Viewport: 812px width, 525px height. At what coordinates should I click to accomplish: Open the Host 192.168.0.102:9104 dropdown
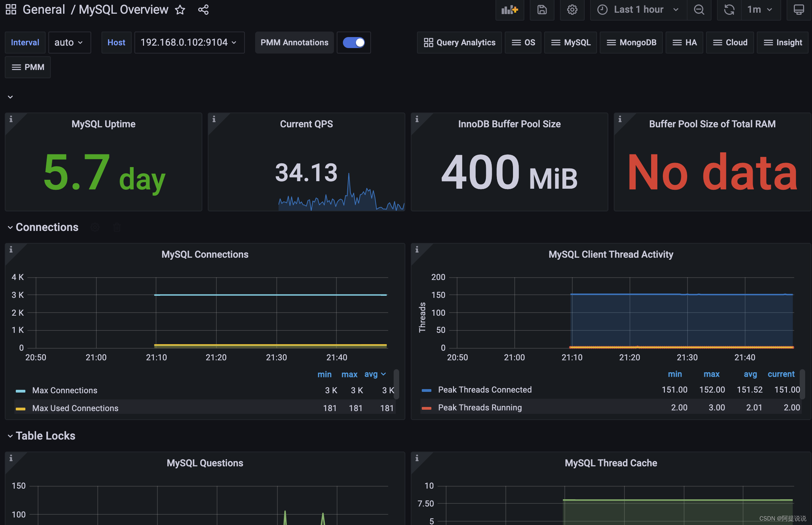point(189,43)
